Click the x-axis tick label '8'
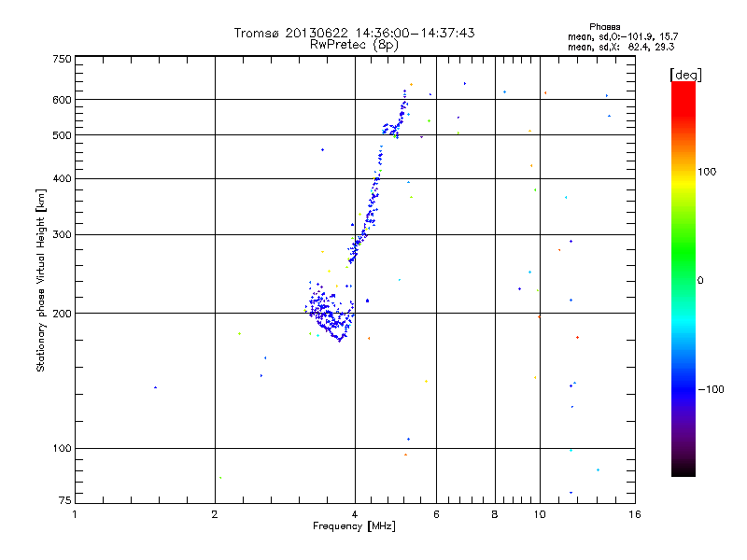Screen dimensions: 747x560 pos(495,514)
